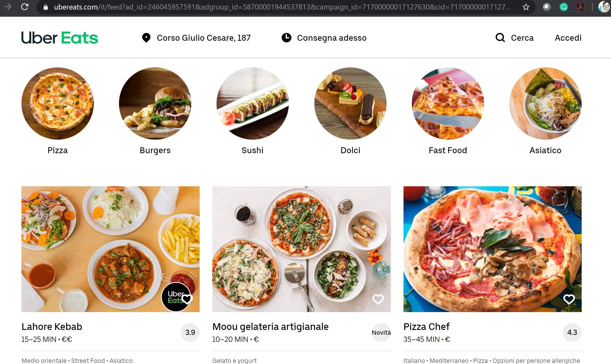Reload the page in the browser
The height and width of the screenshot is (364, 611).
coord(25,7)
